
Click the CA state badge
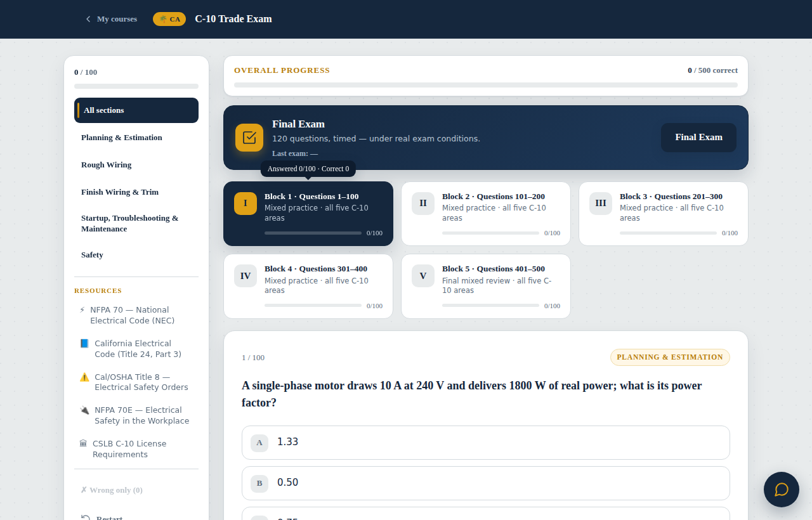click(x=169, y=19)
